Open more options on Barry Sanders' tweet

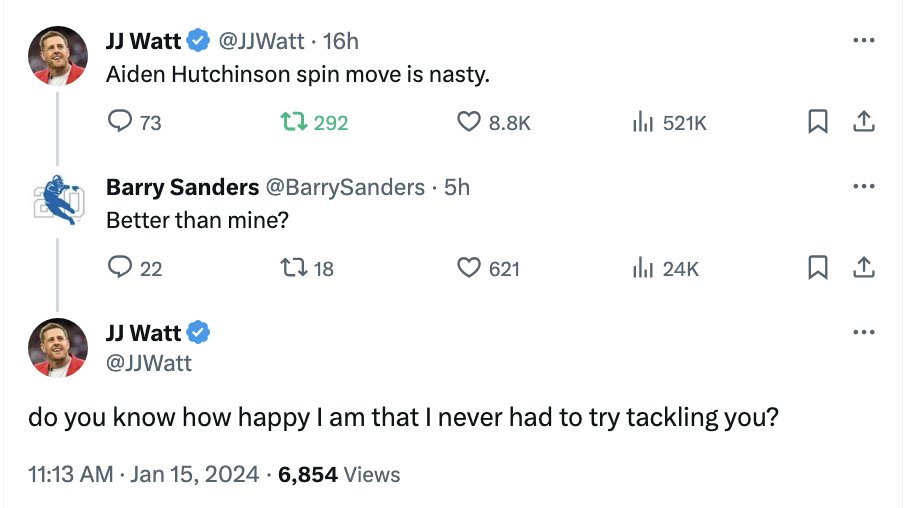pos(864,186)
